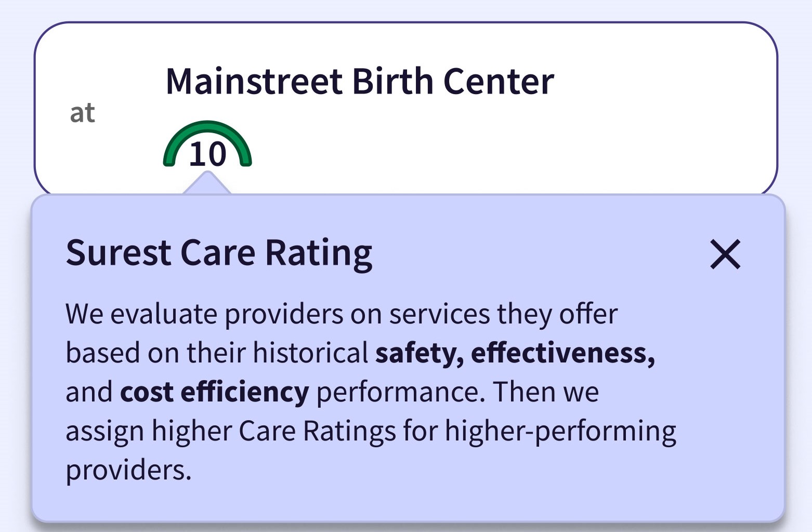This screenshot has height=532, width=812.
Task: Click "performance." in the description
Action: (401, 392)
